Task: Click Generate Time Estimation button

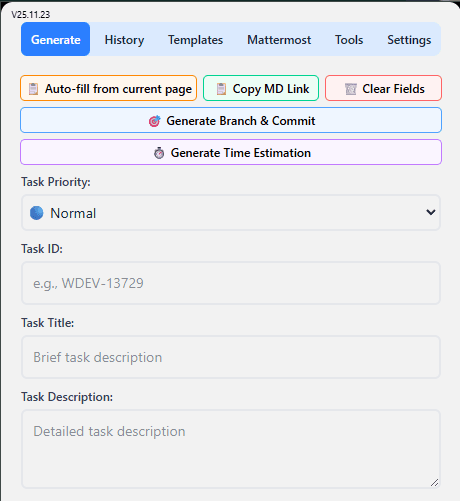Action: pyautogui.click(x=231, y=152)
